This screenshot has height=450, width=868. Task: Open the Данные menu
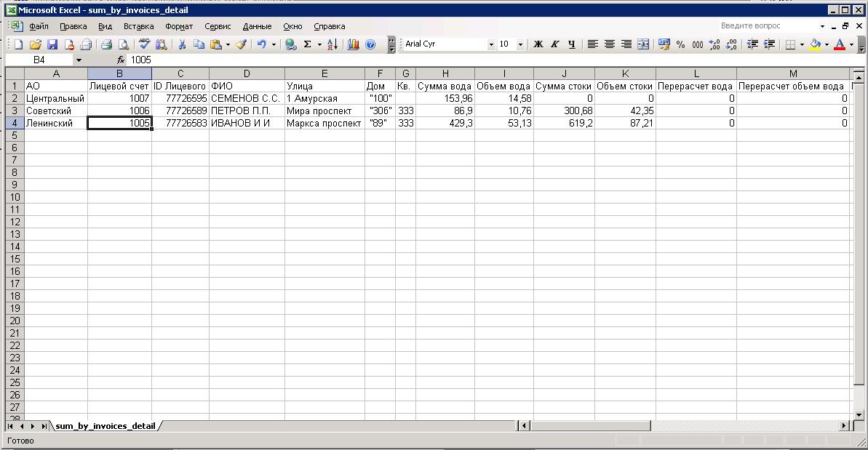point(257,26)
